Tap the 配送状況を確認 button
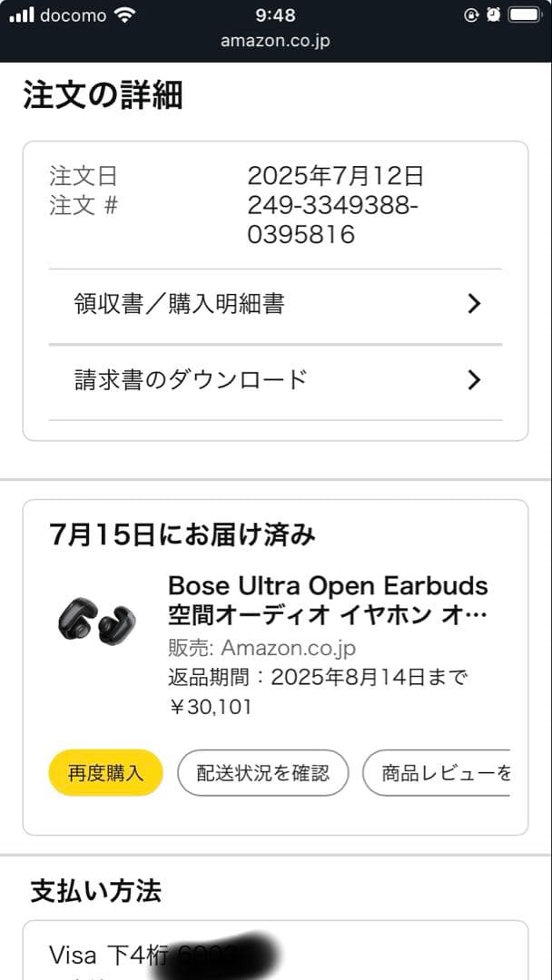552x980 pixels. coord(262,773)
